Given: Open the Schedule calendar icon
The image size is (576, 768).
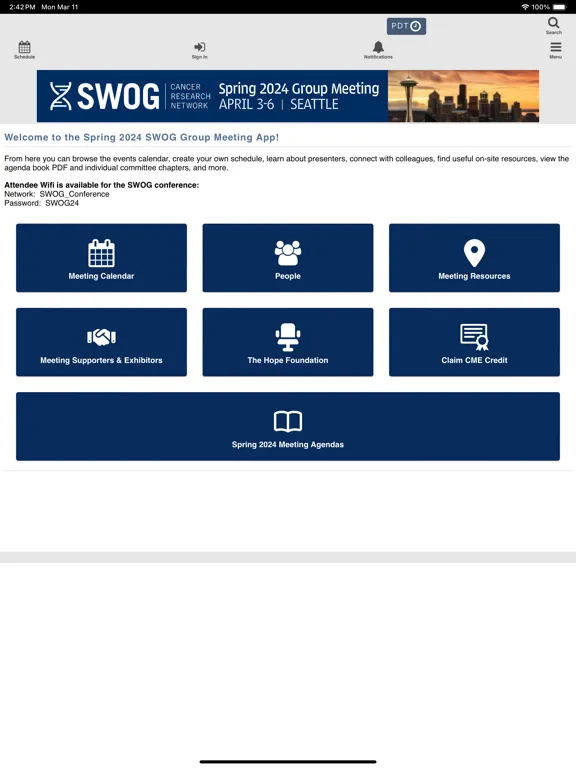Looking at the screenshot, I should pos(24,50).
